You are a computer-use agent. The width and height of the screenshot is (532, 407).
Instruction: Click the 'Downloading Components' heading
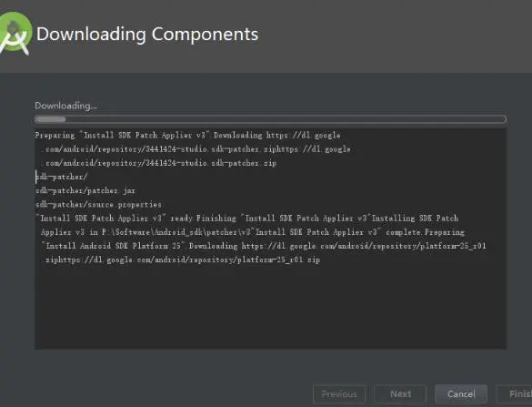[x=147, y=35]
